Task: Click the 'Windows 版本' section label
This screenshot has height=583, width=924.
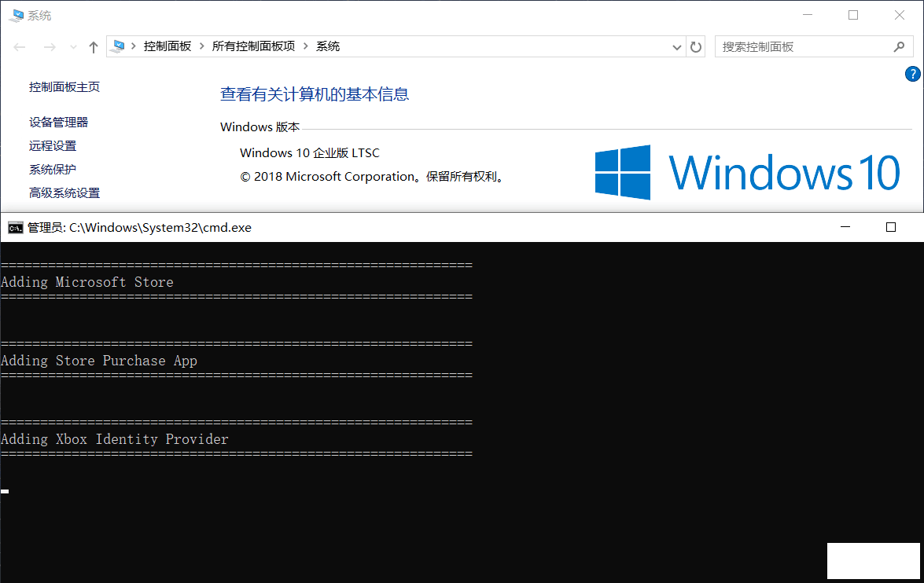Action: 260,127
